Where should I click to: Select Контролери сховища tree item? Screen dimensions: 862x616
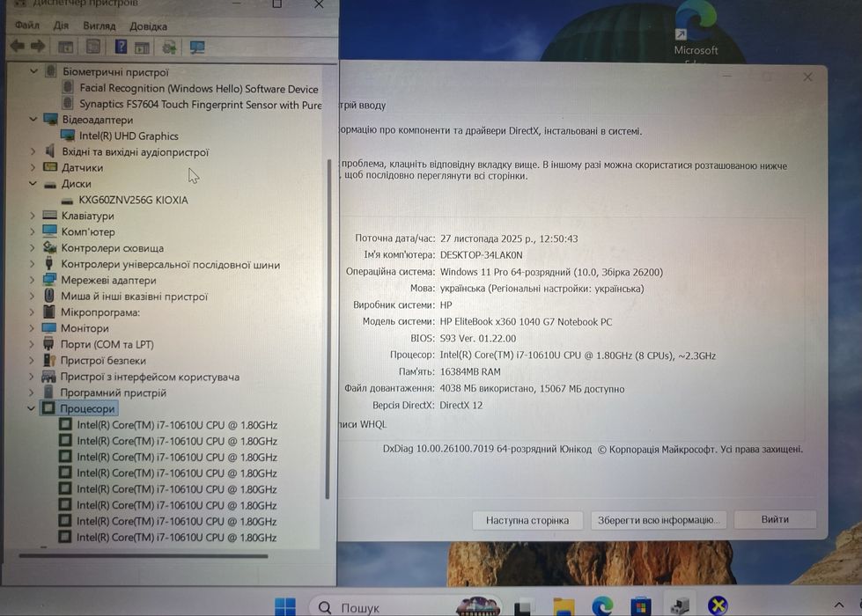[112, 248]
